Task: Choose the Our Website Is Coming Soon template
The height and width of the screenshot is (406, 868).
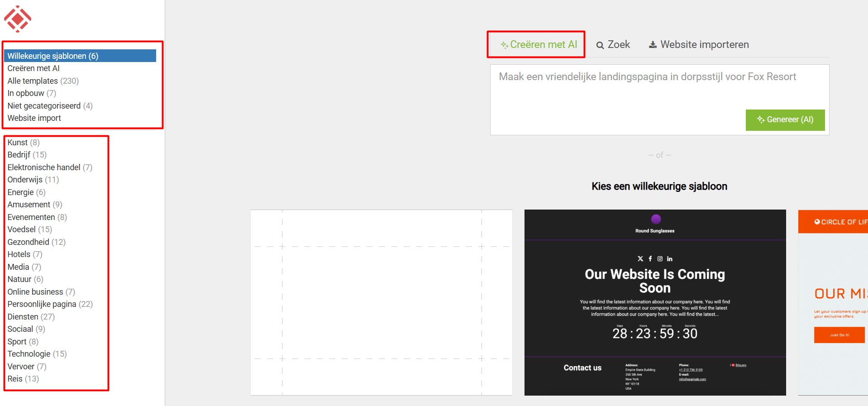Action: (x=655, y=302)
